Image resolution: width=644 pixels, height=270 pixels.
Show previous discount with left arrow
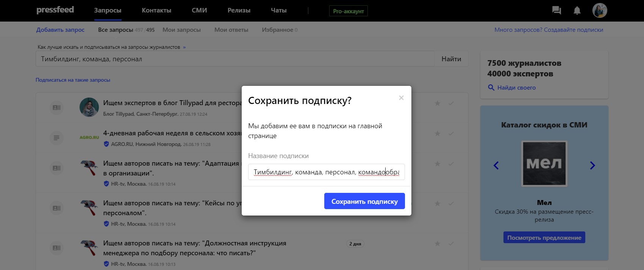496,165
